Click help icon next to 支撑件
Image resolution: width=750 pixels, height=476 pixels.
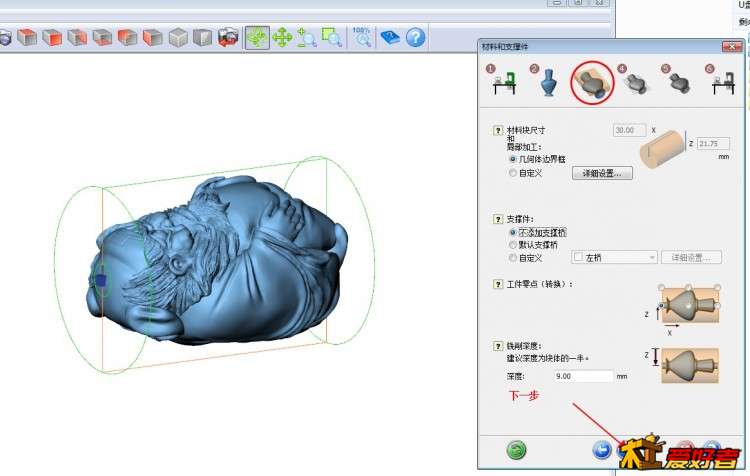498,219
